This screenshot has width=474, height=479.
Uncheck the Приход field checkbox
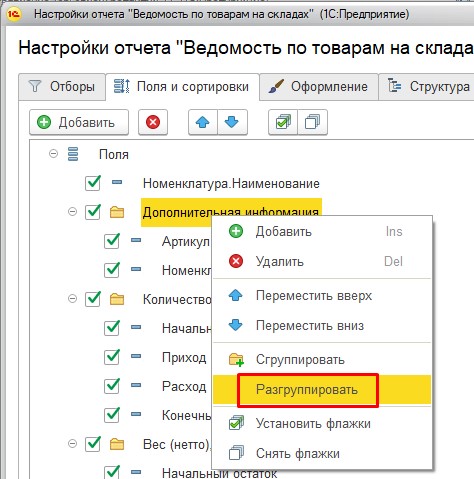tap(112, 357)
